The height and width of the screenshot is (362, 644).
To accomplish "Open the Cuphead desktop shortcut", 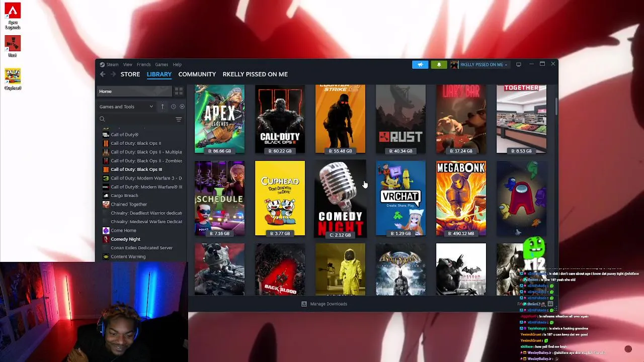I will click(13, 79).
